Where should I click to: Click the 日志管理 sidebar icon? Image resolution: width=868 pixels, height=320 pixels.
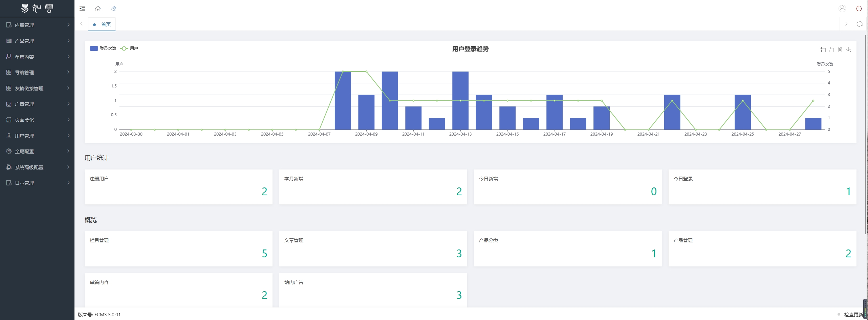point(9,183)
